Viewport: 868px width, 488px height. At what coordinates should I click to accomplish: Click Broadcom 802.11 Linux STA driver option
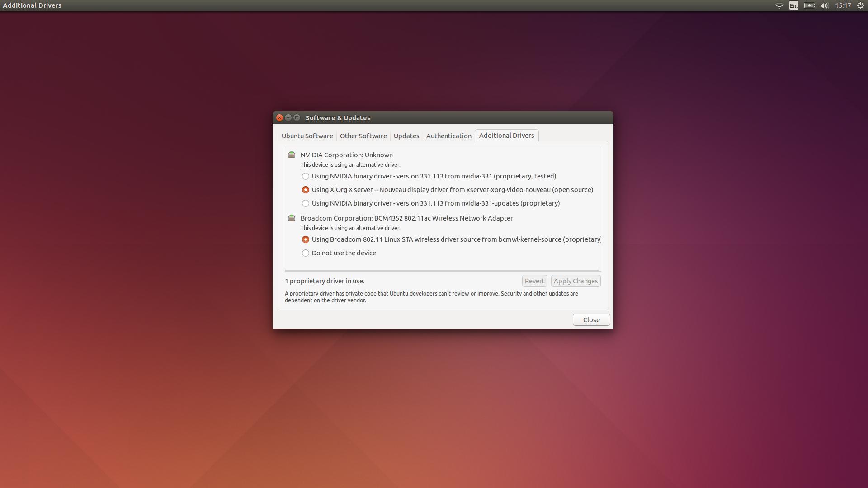coord(306,239)
